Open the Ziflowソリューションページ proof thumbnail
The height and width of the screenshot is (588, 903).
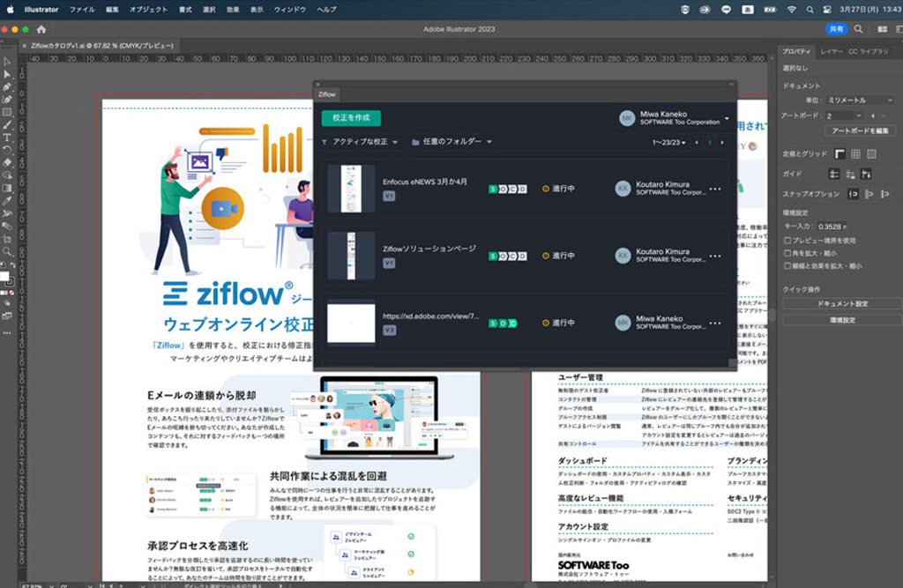(x=351, y=256)
